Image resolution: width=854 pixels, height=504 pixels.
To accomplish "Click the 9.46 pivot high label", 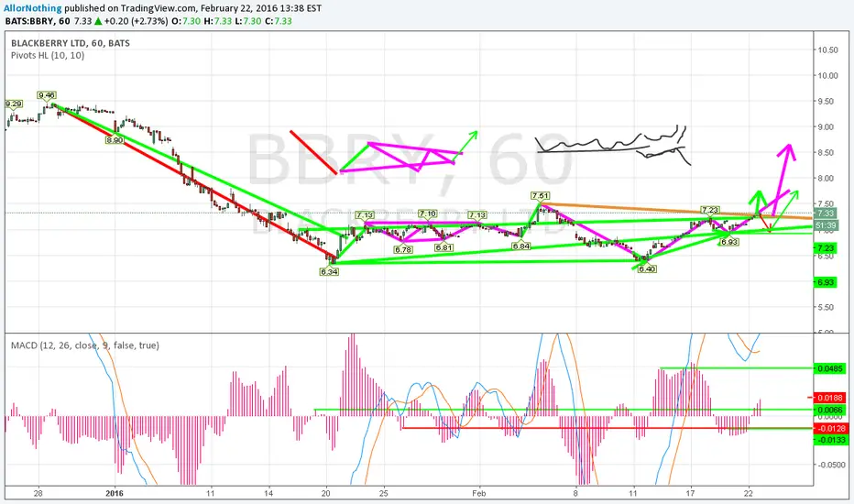I will 47,95.
